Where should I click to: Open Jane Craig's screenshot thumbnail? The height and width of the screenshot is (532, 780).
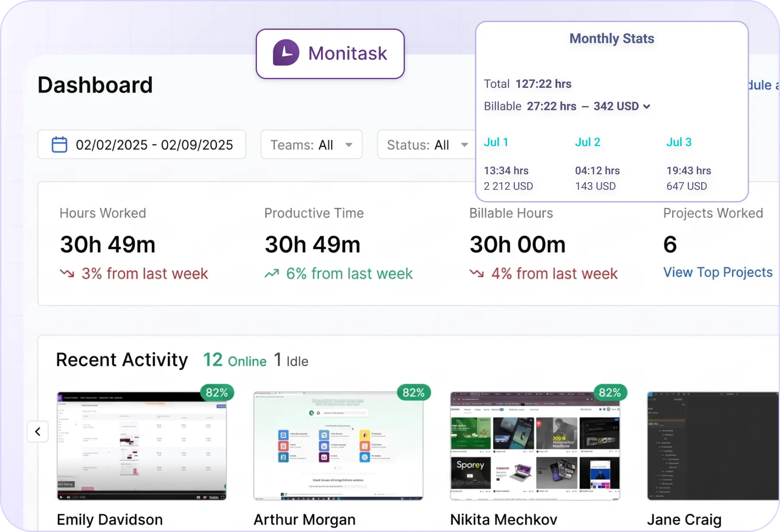click(x=713, y=446)
